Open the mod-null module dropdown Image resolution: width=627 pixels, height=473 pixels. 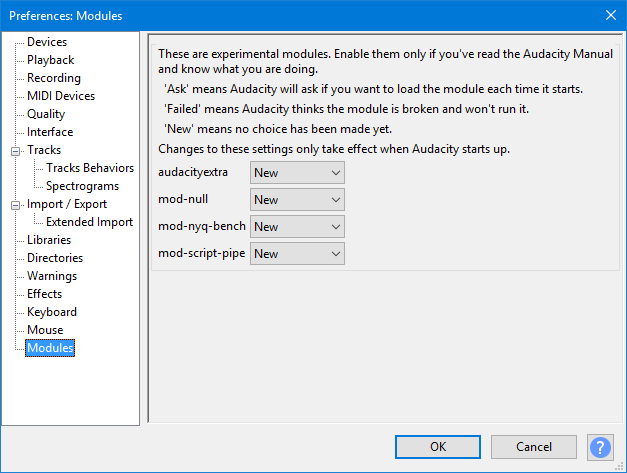click(297, 200)
